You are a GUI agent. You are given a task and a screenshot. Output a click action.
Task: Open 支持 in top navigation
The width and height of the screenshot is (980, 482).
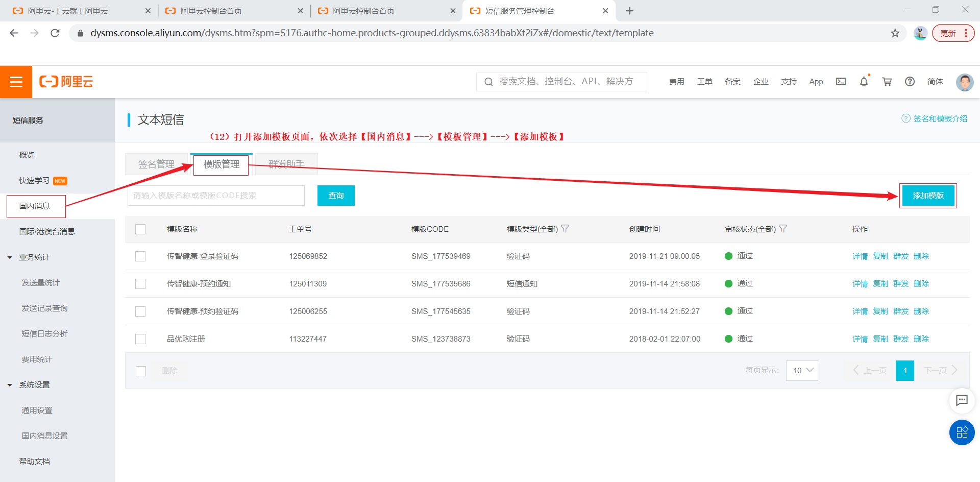pyautogui.click(x=789, y=82)
